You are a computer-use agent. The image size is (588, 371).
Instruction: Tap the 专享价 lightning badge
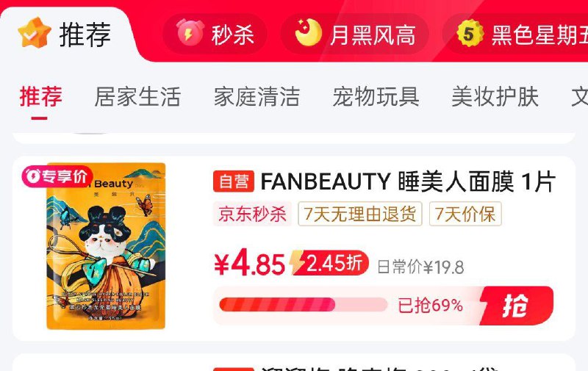click(57, 176)
